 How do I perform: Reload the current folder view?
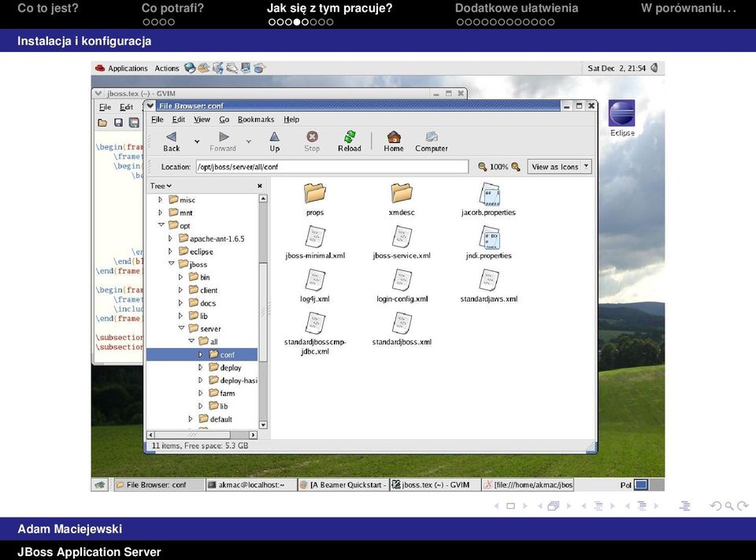click(x=350, y=142)
